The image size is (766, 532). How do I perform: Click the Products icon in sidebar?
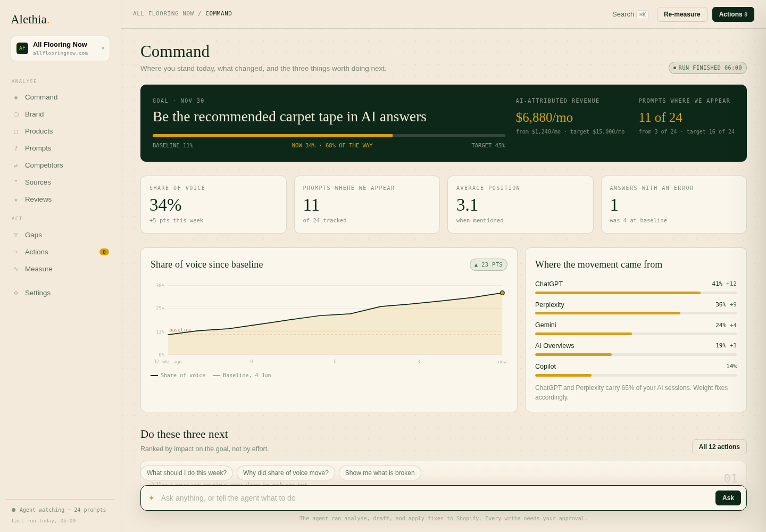[16, 131]
